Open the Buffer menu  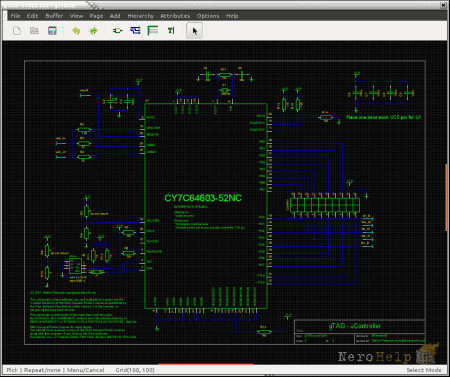point(54,16)
